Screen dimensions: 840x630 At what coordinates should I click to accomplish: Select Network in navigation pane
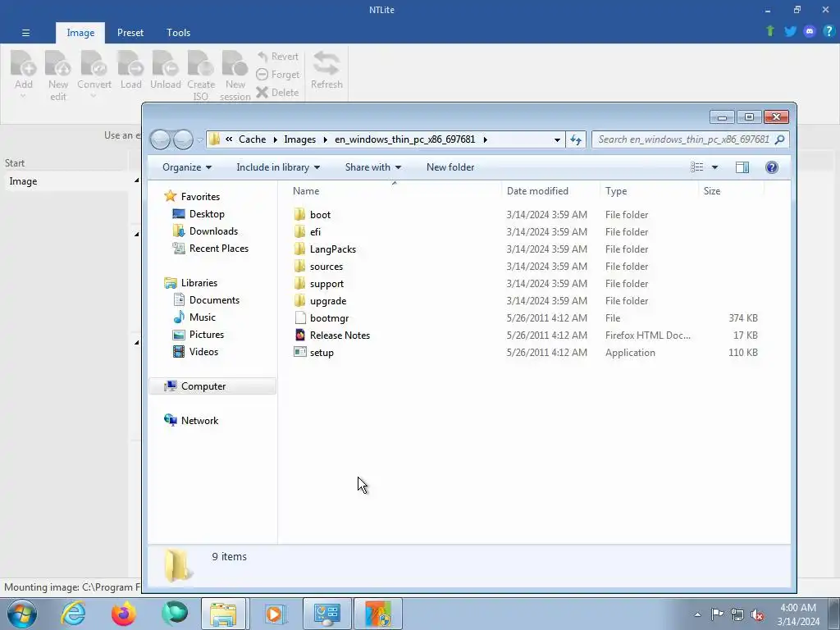199,421
